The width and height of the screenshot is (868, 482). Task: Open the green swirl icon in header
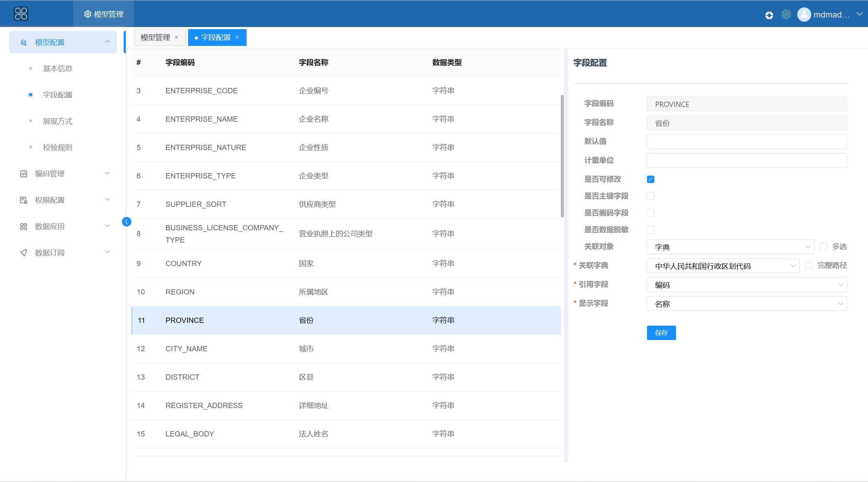(786, 14)
